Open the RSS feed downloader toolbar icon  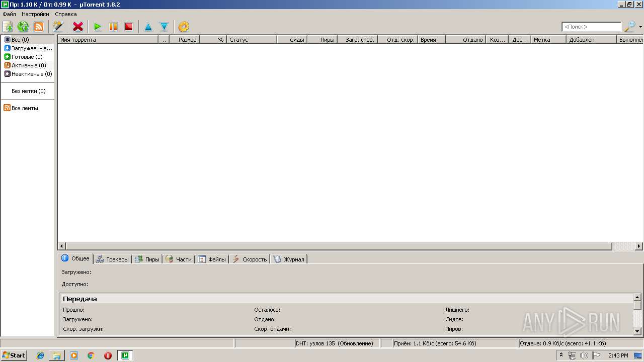(x=39, y=27)
